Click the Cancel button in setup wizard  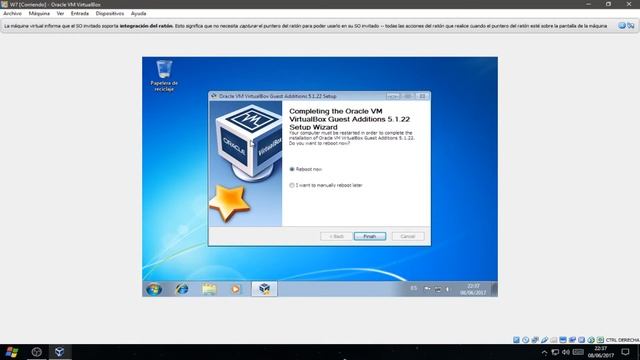[408, 236]
